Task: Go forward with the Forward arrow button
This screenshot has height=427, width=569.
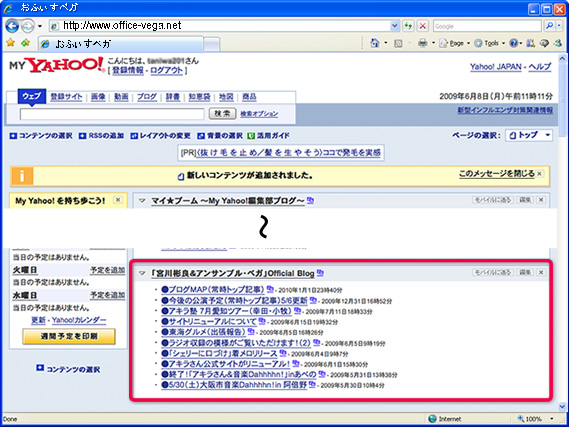Action: [x=28, y=26]
